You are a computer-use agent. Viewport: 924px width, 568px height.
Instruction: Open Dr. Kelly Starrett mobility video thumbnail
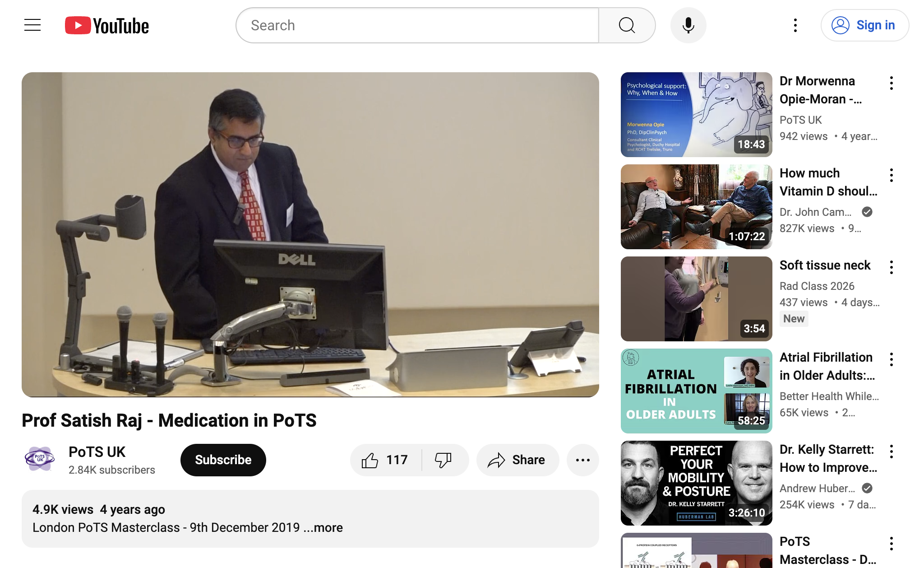click(697, 483)
